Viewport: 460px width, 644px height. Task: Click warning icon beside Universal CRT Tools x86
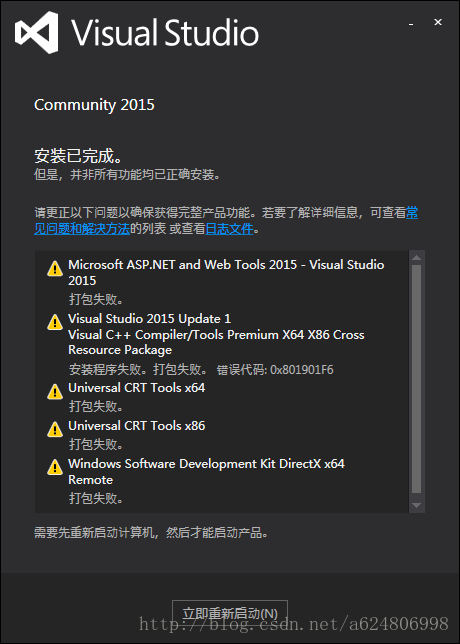pyautogui.click(x=55, y=430)
